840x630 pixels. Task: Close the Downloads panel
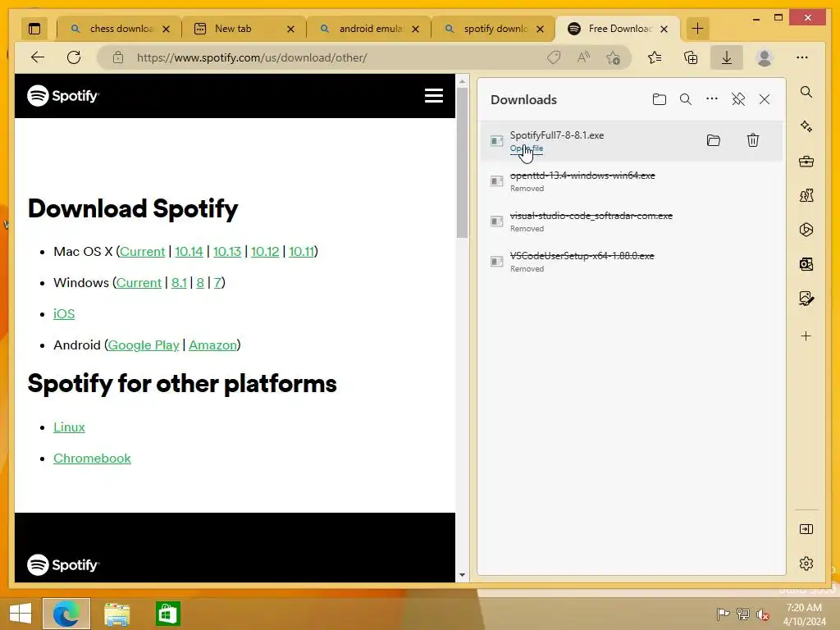click(x=765, y=99)
